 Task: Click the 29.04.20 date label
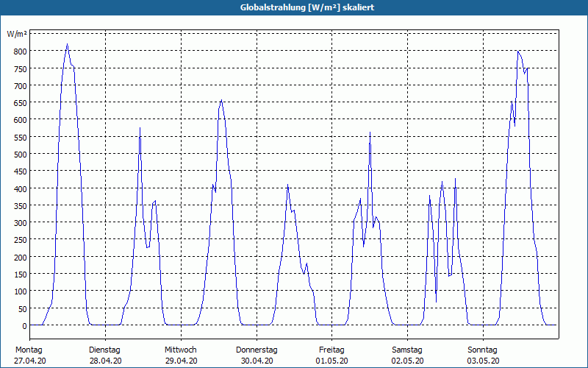click(x=181, y=361)
